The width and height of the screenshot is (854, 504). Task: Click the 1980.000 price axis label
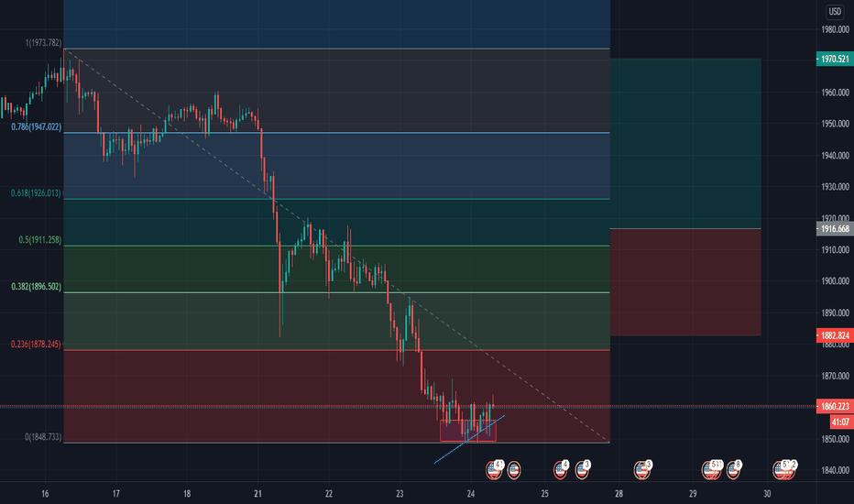tap(835, 29)
